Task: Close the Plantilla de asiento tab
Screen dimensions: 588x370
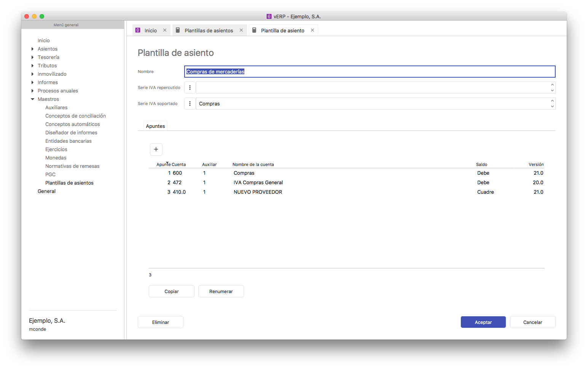Action: pos(312,30)
